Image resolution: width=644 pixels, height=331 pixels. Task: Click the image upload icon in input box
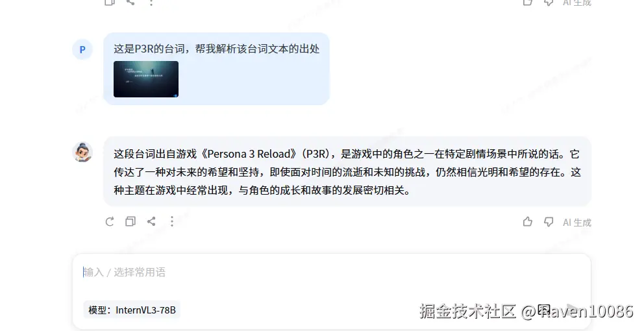click(x=544, y=310)
